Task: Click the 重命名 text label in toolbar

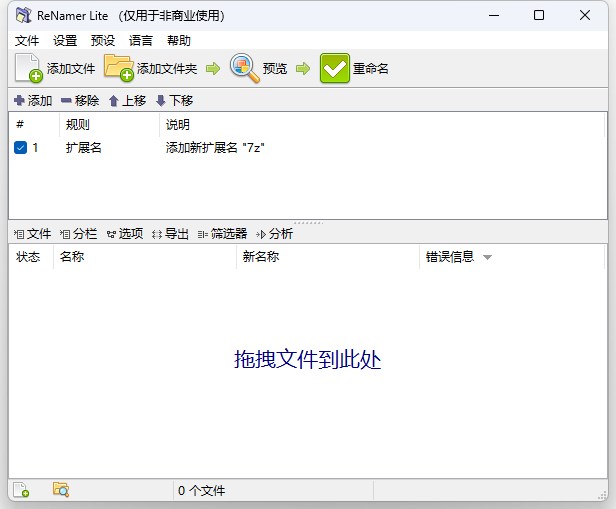Action: click(x=370, y=69)
